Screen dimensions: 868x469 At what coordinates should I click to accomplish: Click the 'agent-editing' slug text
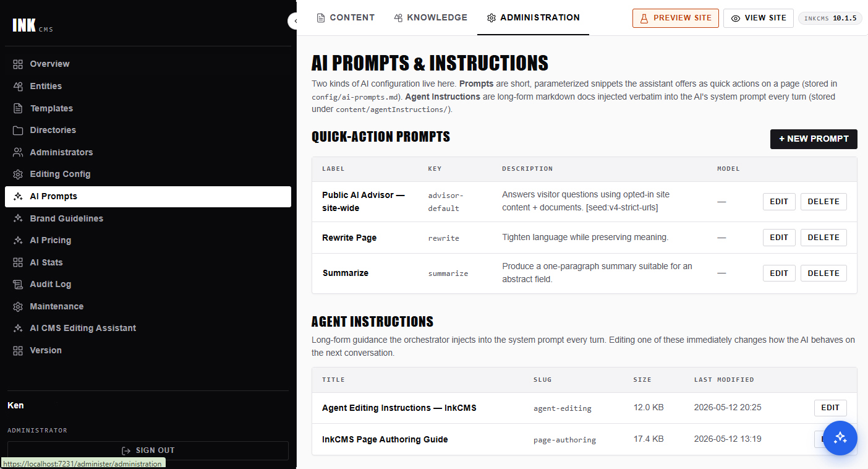click(563, 408)
